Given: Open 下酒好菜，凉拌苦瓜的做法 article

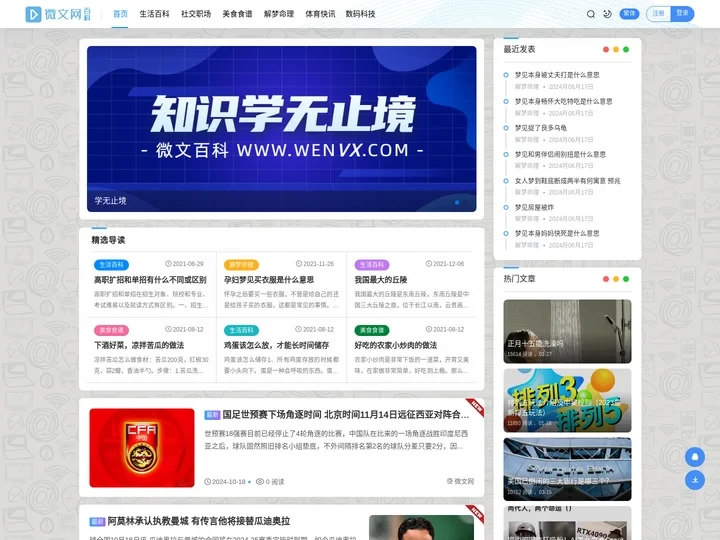Looking at the screenshot, I should tap(139, 345).
